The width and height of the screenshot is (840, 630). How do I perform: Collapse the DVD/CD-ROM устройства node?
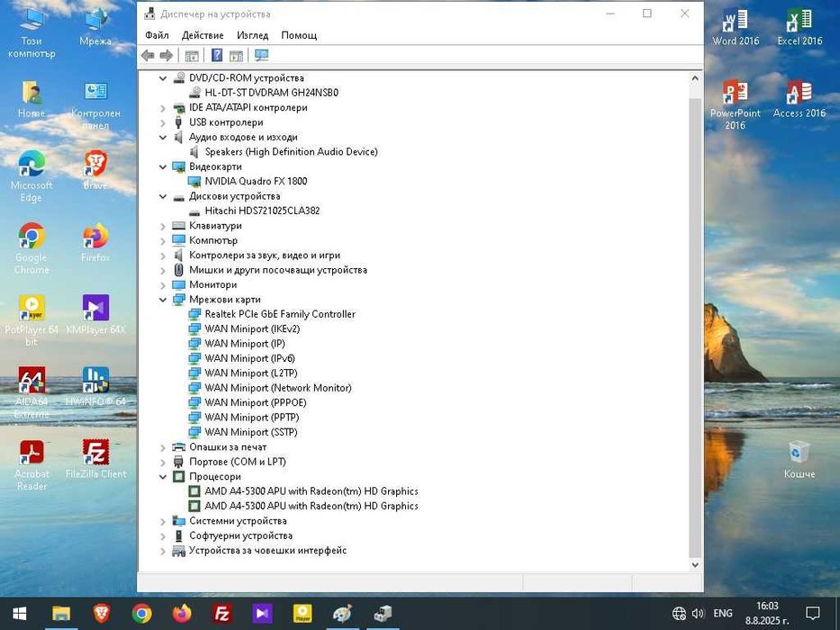(x=163, y=78)
